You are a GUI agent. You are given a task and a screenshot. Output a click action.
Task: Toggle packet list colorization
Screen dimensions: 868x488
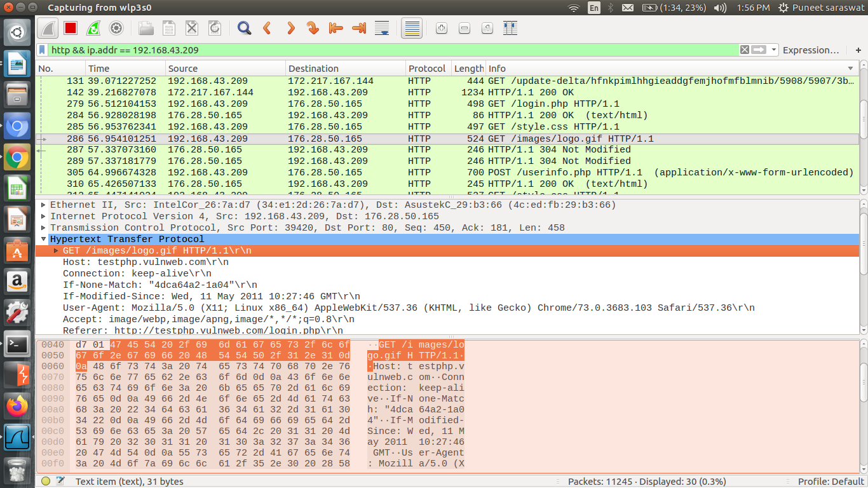tap(412, 28)
